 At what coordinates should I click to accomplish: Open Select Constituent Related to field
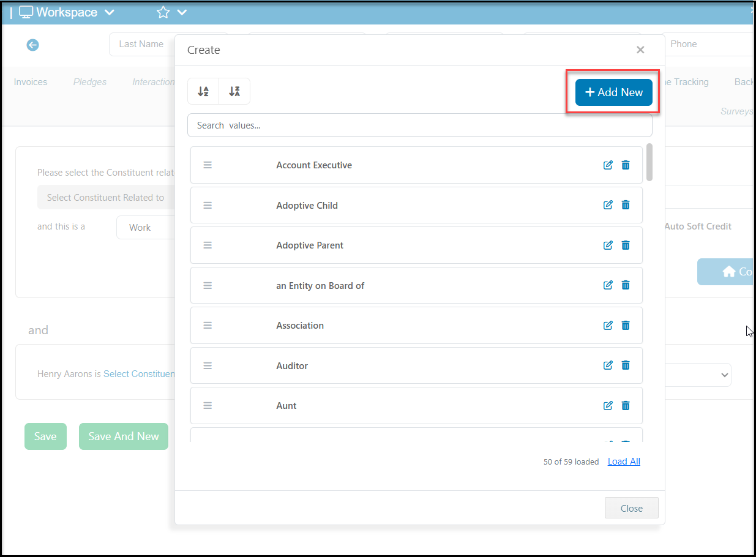(106, 198)
